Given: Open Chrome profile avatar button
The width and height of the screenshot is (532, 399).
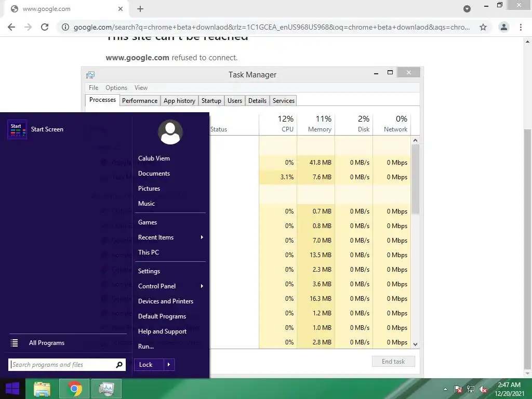Looking at the screenshot, I should (x=504, y=27).
